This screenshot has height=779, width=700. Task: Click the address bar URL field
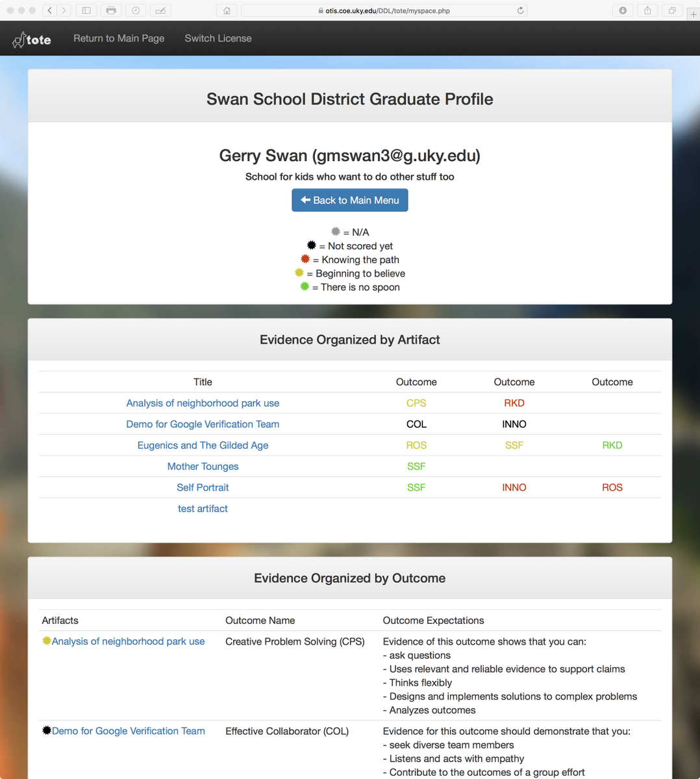click(x=384, y=10)
